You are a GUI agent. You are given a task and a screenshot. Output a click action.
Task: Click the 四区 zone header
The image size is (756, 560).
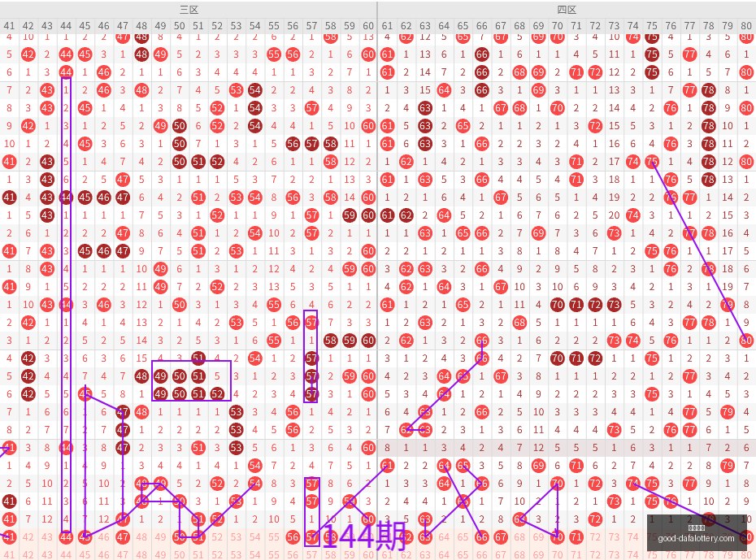tap(567, 10)
